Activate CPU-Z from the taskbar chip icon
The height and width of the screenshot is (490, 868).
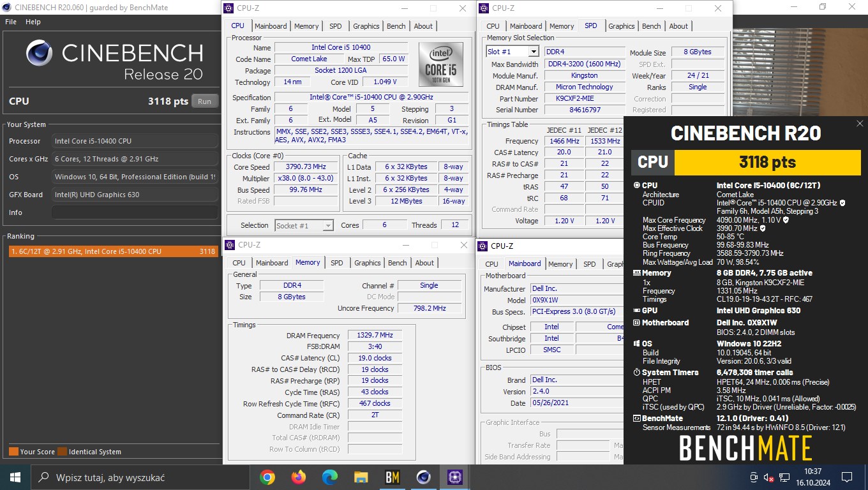click(x=454, y=477)
